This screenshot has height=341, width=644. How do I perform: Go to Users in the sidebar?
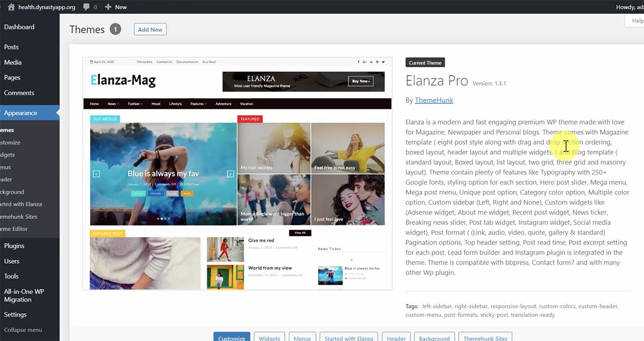coord(12,261)
